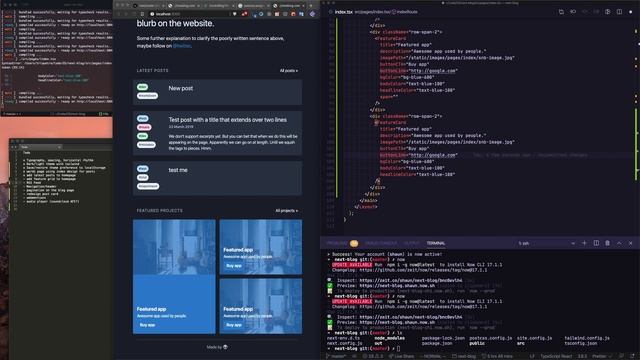The height and width of the screenshot is (360, 640).
Task: Split the terminal panel
Action: (596, 243)
